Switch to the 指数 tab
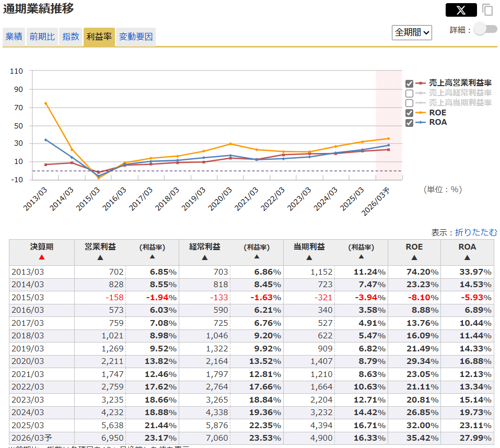 tap(71, 37)
